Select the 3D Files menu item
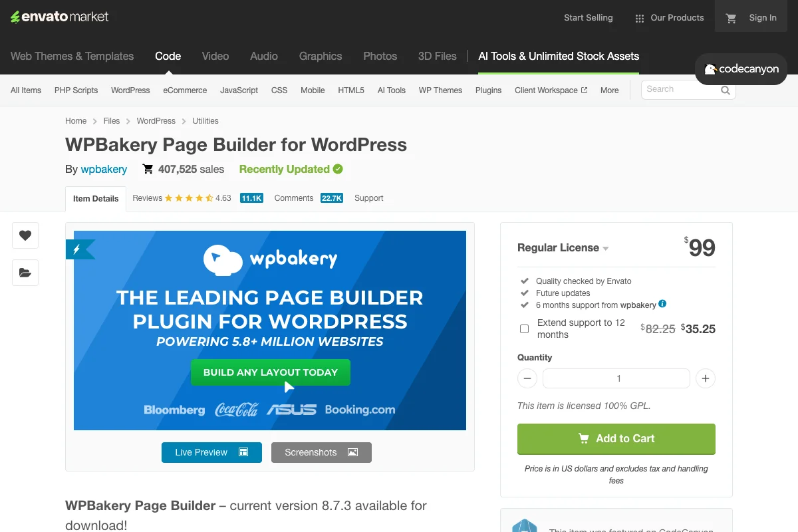798x532 pixels. click(x=438, y=57)
